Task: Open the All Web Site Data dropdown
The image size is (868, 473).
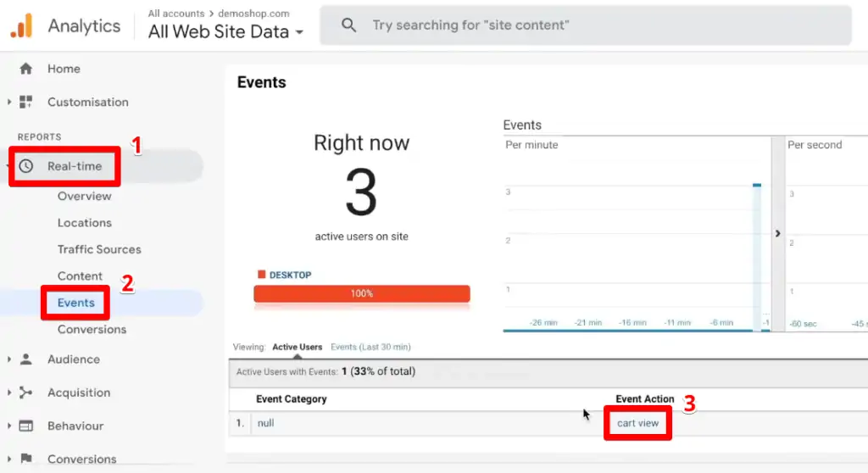Action: 225,31
